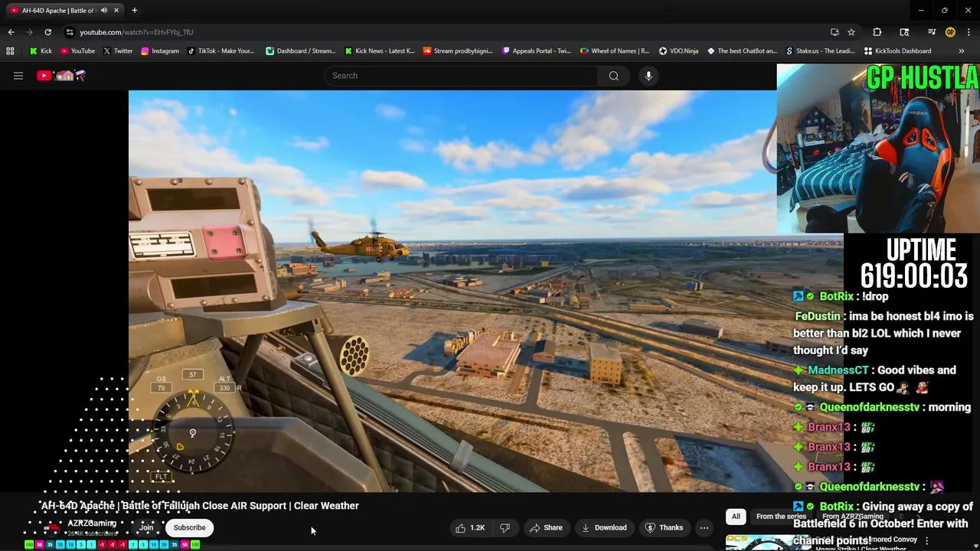Image resolution: width=980 pixels, height=551 pixels.
Task: Open the more actions ellipsis menu
Action: point(704,527)
